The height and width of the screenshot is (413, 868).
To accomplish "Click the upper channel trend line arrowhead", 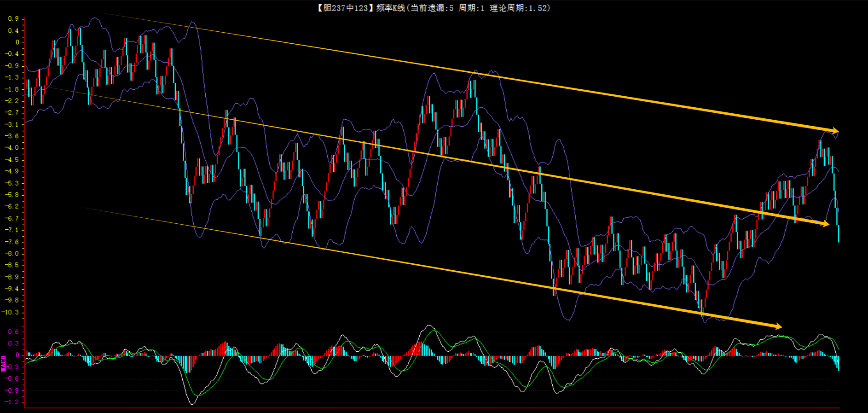I will [x=835, y=131].
